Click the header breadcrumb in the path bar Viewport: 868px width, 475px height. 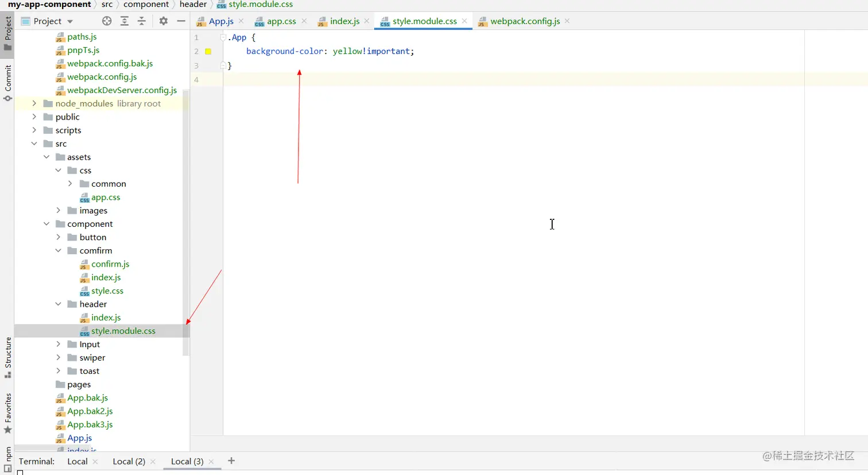click(x=193, y=5)
